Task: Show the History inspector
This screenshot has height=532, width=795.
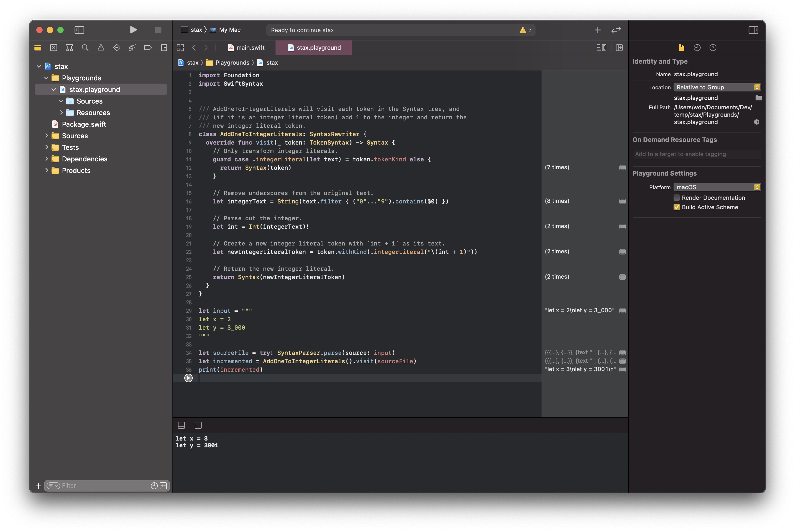Action: (x=697, y=48)
